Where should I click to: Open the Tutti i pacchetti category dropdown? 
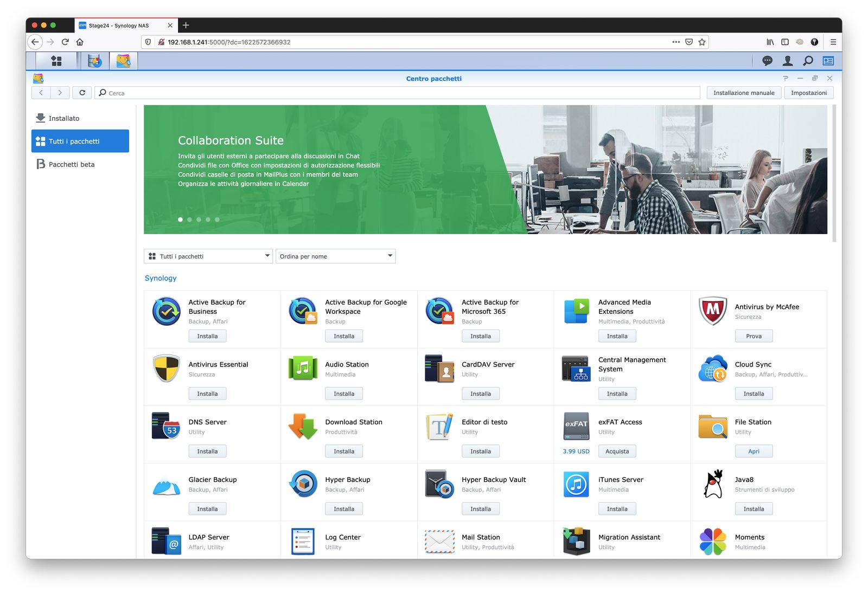(x=208, y=256)
